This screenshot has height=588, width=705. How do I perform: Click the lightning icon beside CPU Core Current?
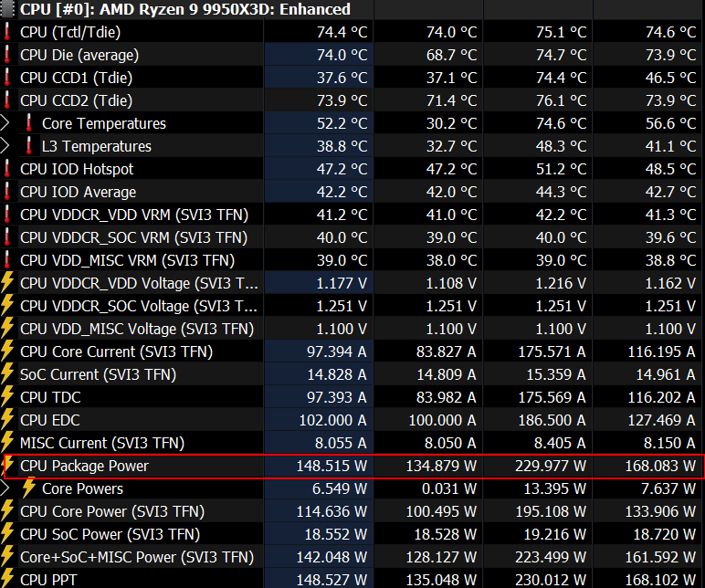click(x=7, y=352)
